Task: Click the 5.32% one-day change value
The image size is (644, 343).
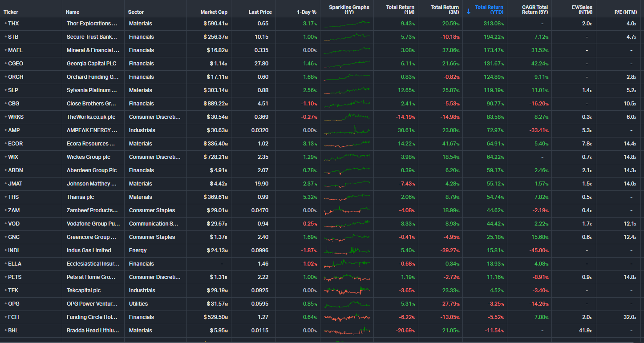Action: click(309, 197)
